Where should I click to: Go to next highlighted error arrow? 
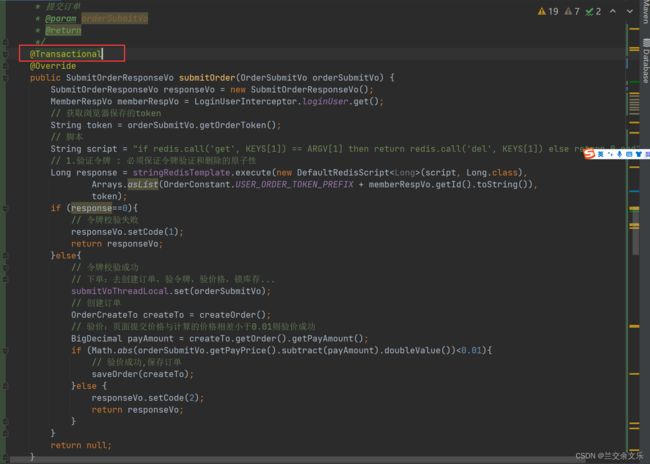(x=630, y=12)
